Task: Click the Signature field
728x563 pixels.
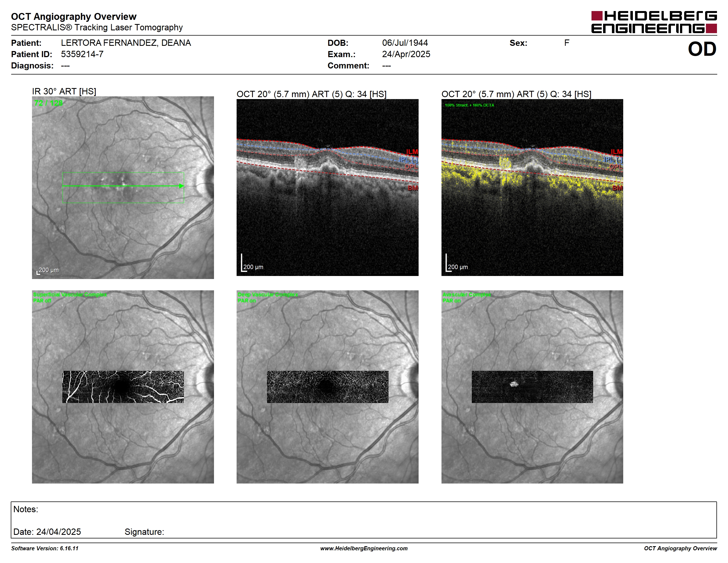Action: (144, 532)
